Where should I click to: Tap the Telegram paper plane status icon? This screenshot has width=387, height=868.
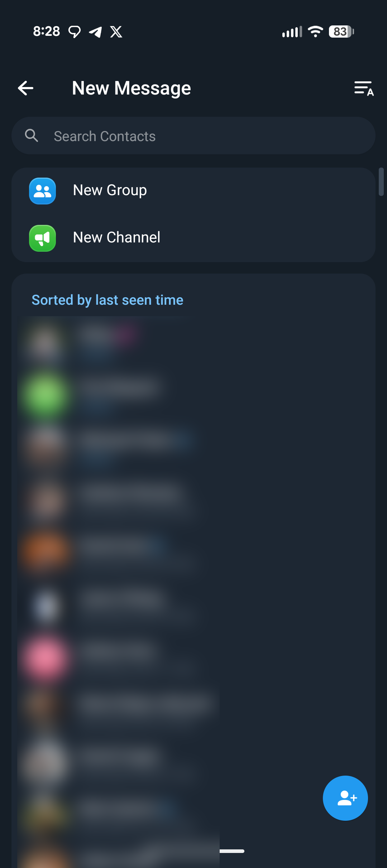[95, 32]
